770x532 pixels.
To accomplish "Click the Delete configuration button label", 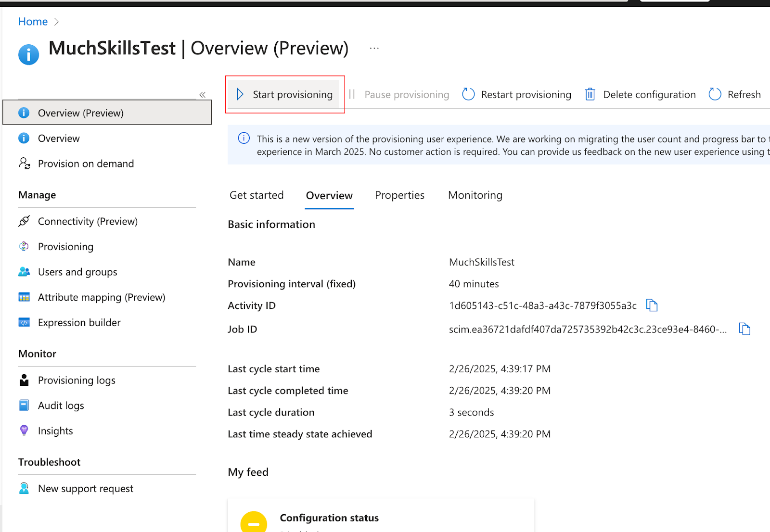I will [x=649, y=94].
